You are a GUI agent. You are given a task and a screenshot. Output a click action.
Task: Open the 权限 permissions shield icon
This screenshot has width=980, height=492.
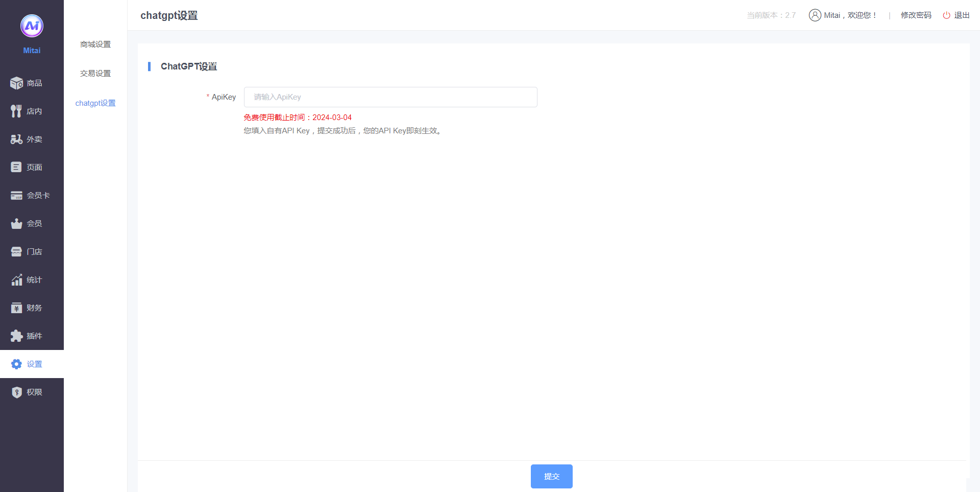pos(16,392)
